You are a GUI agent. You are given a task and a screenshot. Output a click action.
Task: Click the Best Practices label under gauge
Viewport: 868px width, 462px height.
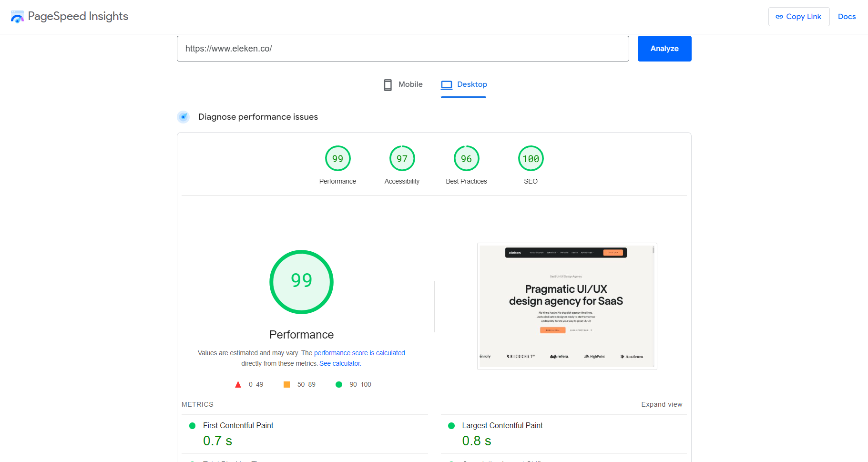[x=466, y=181]
